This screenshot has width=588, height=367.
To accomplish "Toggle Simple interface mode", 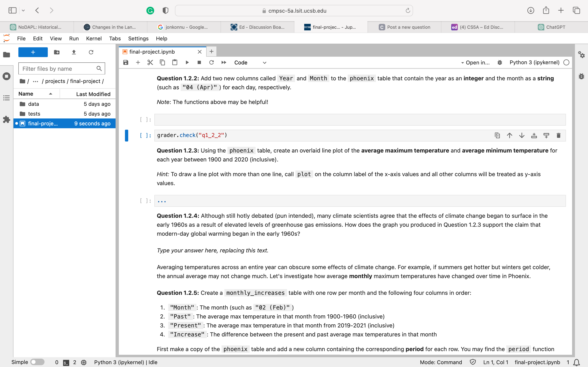I will [x=38, y=362].
